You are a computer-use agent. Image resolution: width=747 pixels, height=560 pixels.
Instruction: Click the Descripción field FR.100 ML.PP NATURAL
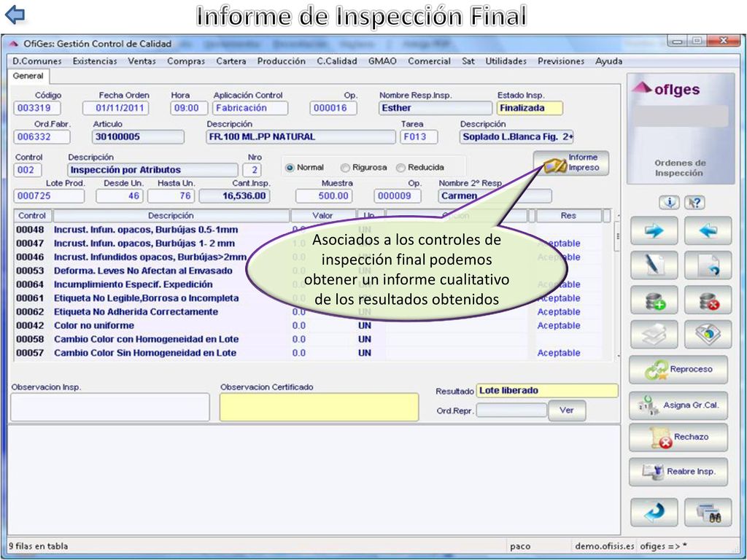point(301,136)
